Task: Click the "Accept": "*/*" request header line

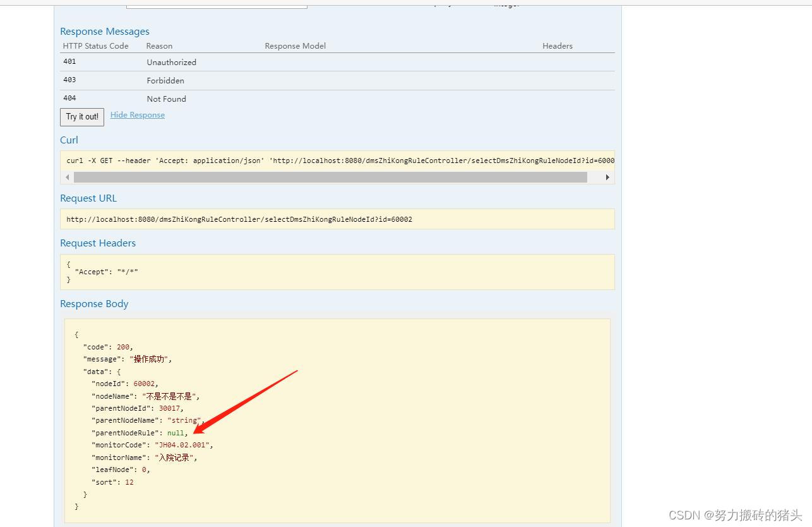Action: pyautogui.click(x=106, y=272)
